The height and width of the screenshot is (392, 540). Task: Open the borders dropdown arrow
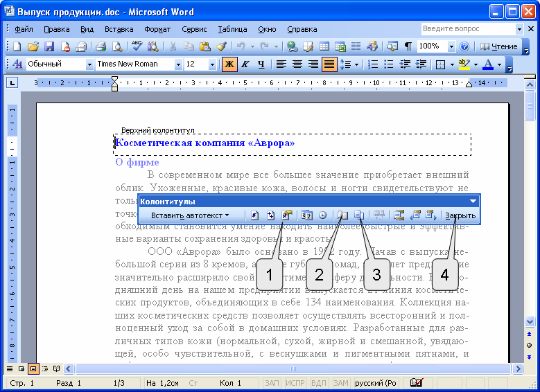(452, 64)
